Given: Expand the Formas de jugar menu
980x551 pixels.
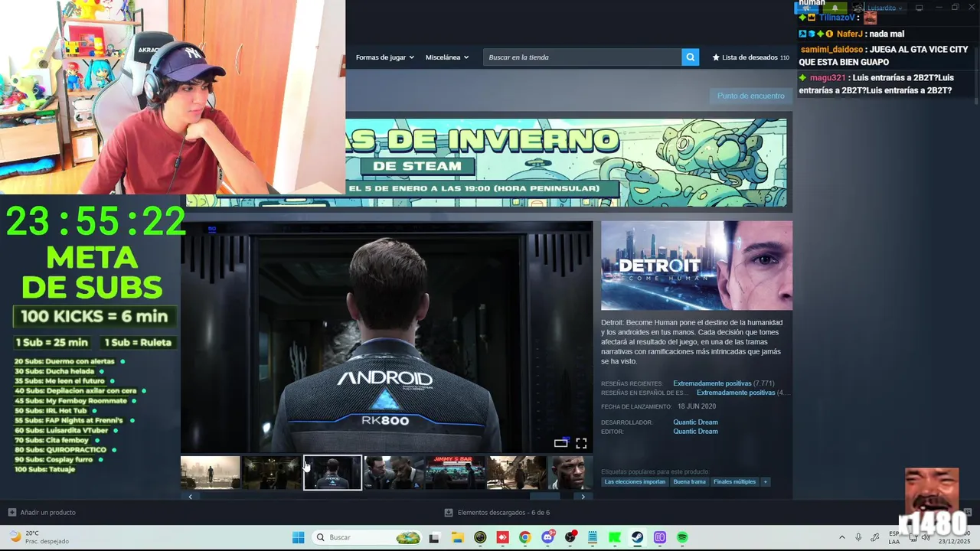Looking at the screenshot, I should point(384,57).
